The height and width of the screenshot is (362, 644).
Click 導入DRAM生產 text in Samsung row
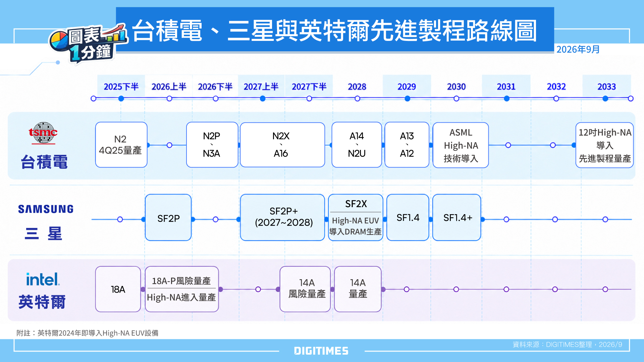pyautogui.click(x=356, y=232)
